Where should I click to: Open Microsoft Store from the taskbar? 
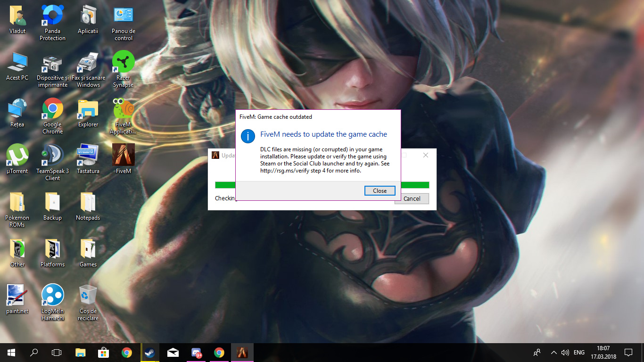[x=104, y=353]
